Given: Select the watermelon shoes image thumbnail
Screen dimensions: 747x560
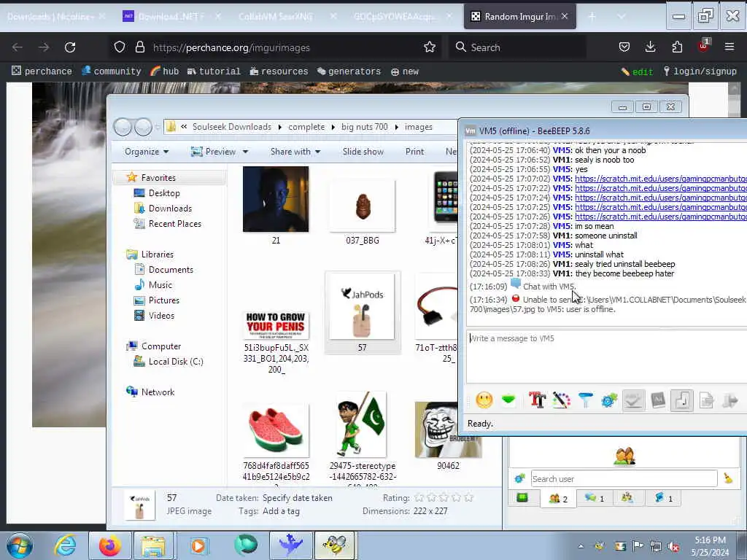Looking at the screenshot, I should click(276, 431).
